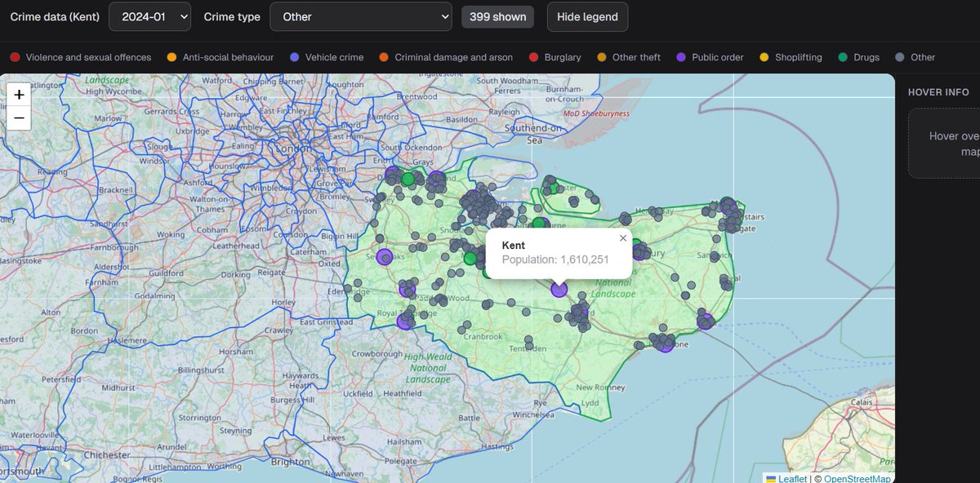Open the OpenStreetMap attribution link
This screenshot has width=980, height=483.
(857, 479)
